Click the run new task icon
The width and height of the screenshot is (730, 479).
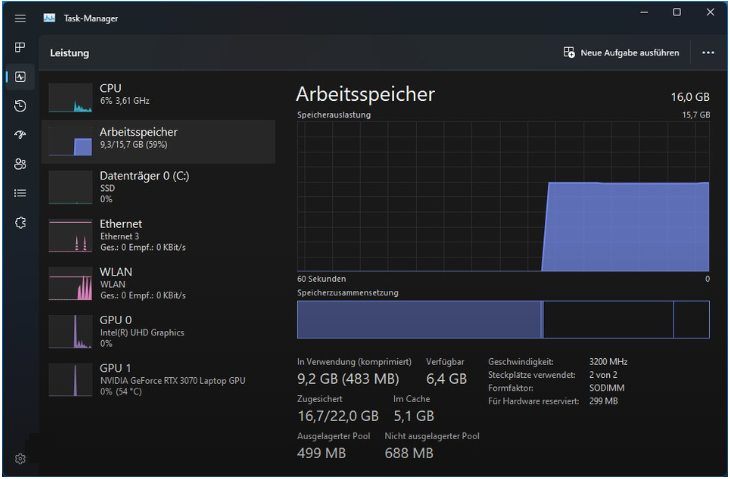click(x=569, y=52)
